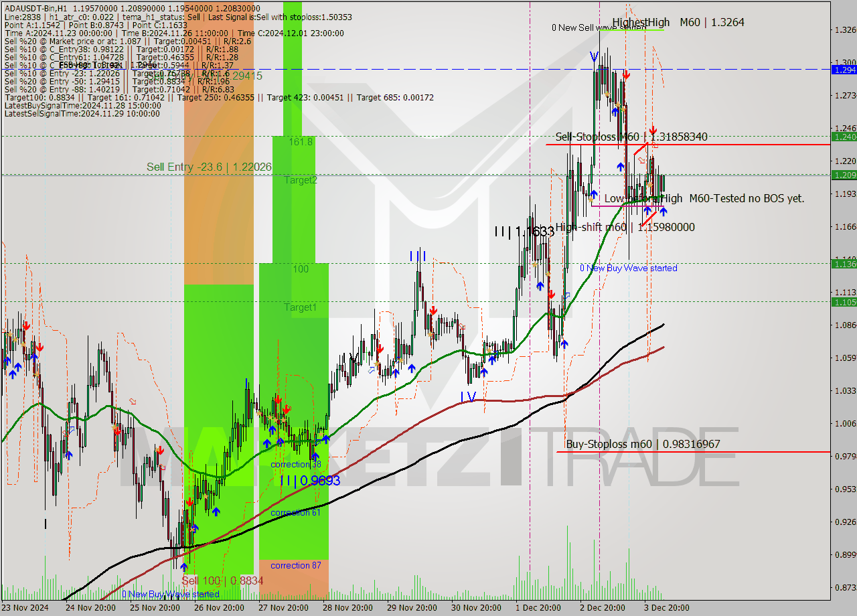
Task: Select the 'correction 87' label
Action: point(296,565)
